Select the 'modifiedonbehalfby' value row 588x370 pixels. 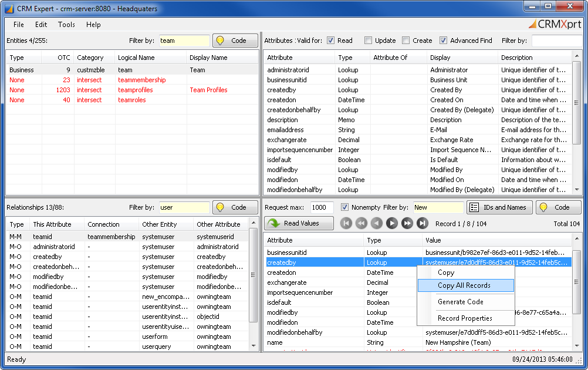point(418,332)
